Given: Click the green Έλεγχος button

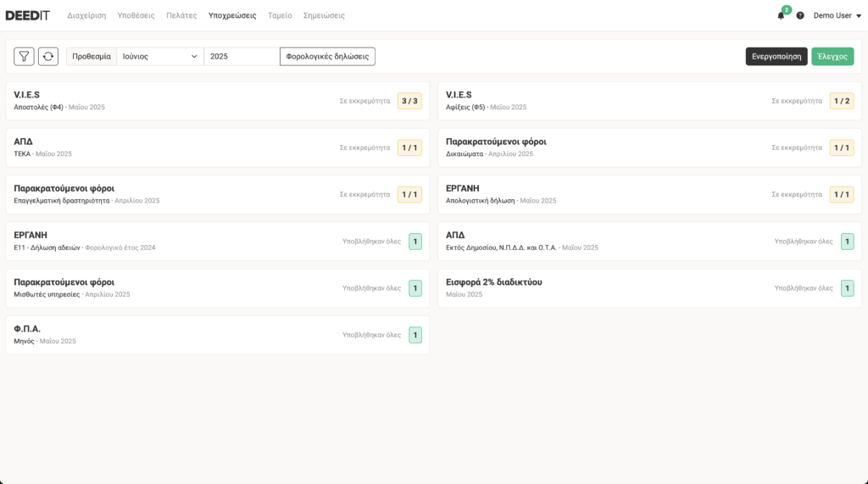Looking at the screenshot, I should coord(832,57).
